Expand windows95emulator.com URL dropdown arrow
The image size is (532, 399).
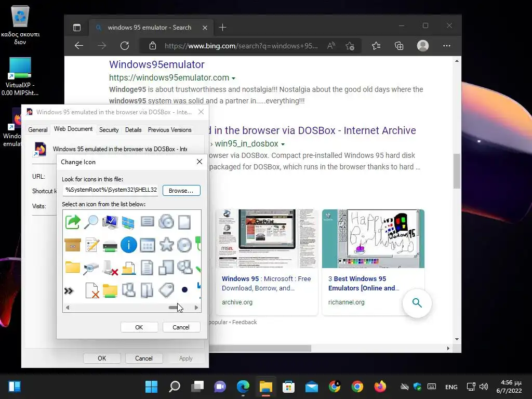coord(233,78)
